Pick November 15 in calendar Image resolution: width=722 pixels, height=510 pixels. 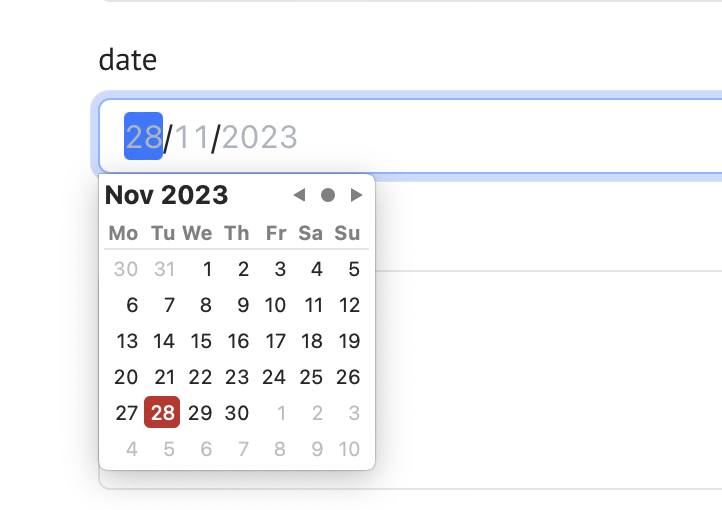pyautogui.click(x=201, y=341)
